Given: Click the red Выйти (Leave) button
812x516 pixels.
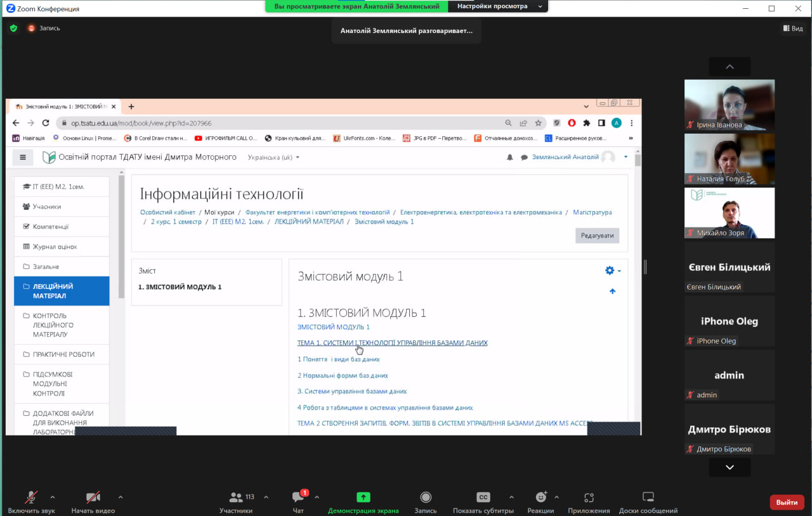Looking at the screenshot, I should click(x=787, y=502).
